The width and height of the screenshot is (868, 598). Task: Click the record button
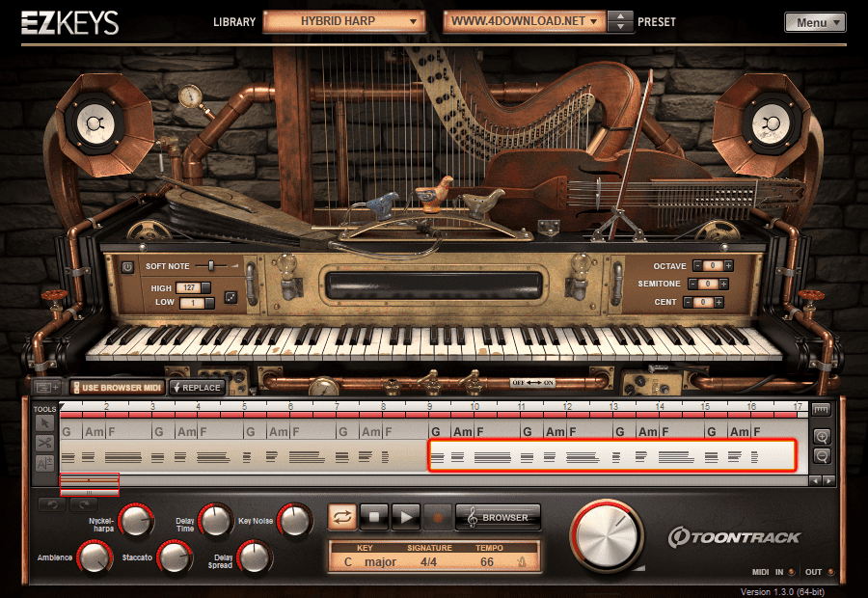(437, 517)
